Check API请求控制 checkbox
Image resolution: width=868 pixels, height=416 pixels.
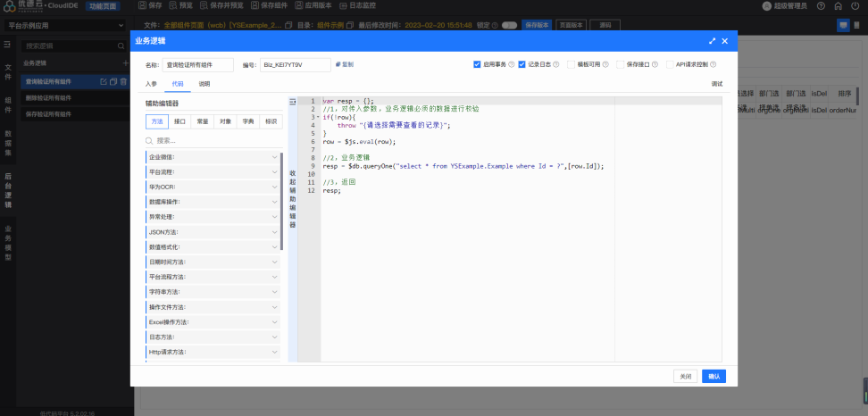pos(670,65)
